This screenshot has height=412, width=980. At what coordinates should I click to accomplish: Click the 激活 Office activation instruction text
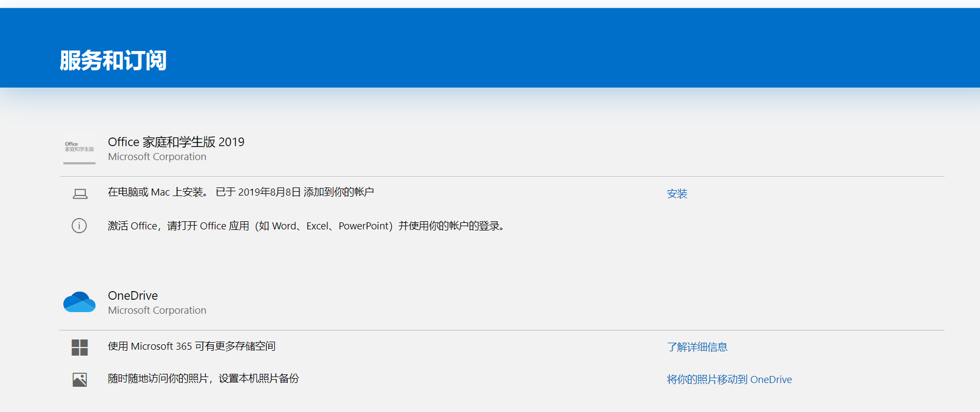tap(306, 226)
